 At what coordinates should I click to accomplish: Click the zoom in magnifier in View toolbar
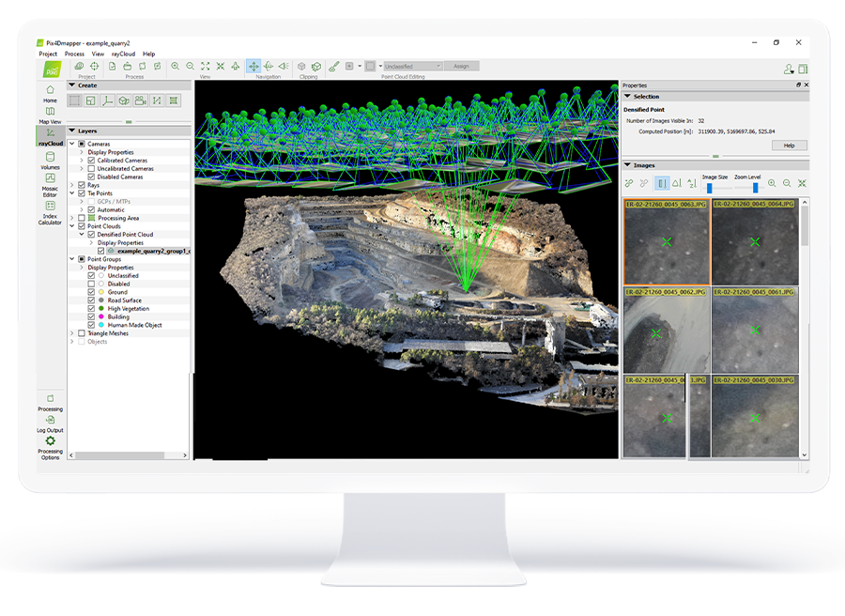(x=176, y=67)
